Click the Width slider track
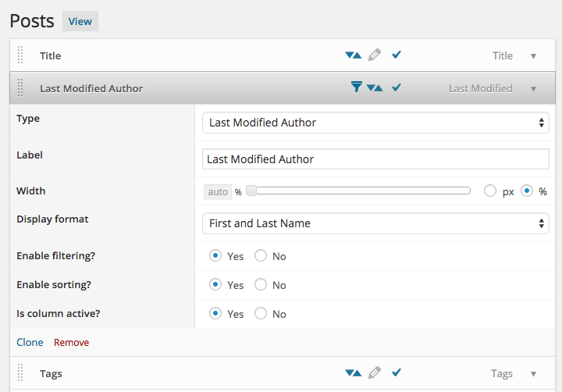 click(x=359, y=191)
